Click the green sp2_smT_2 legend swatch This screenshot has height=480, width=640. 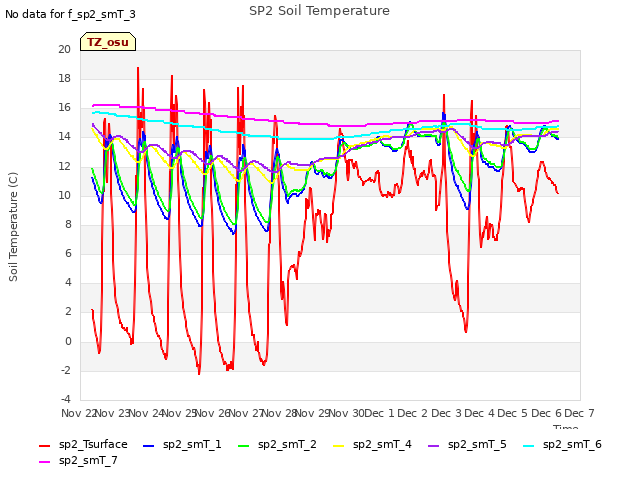pyautogui.click(x=243, y=446)
